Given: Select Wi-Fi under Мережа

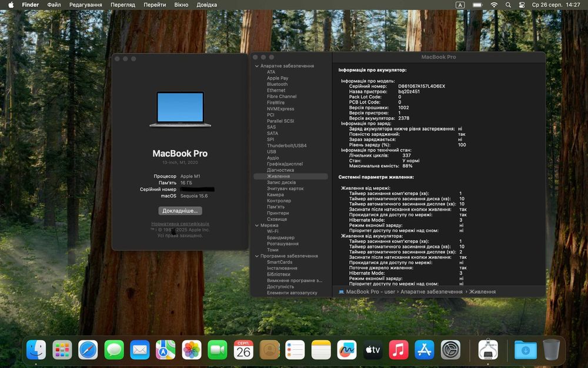Looking at the screenshot, I should tap(273, 231).
